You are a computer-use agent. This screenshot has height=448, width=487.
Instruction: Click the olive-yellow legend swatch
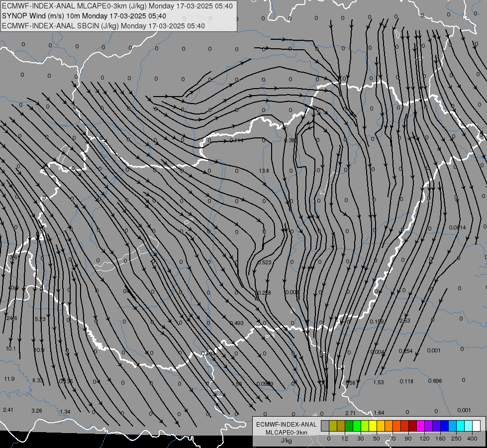[333, 426]
